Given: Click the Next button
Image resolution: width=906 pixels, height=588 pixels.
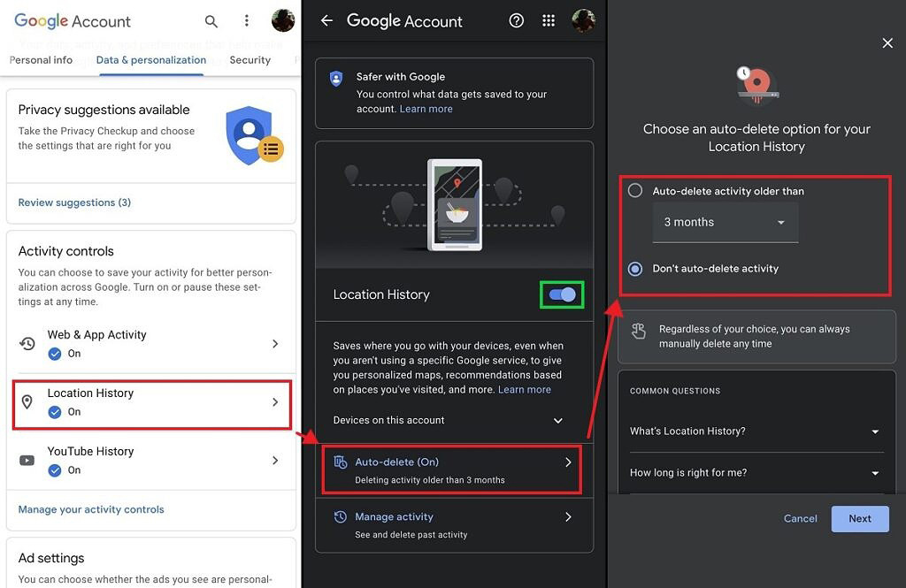Looking at the screenshot, I should 860,519.
